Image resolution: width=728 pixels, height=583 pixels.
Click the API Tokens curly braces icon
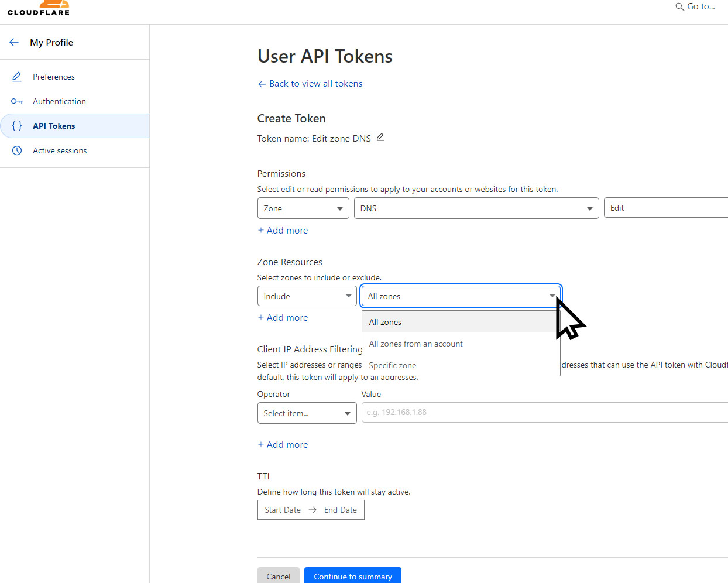pos(17,126)
